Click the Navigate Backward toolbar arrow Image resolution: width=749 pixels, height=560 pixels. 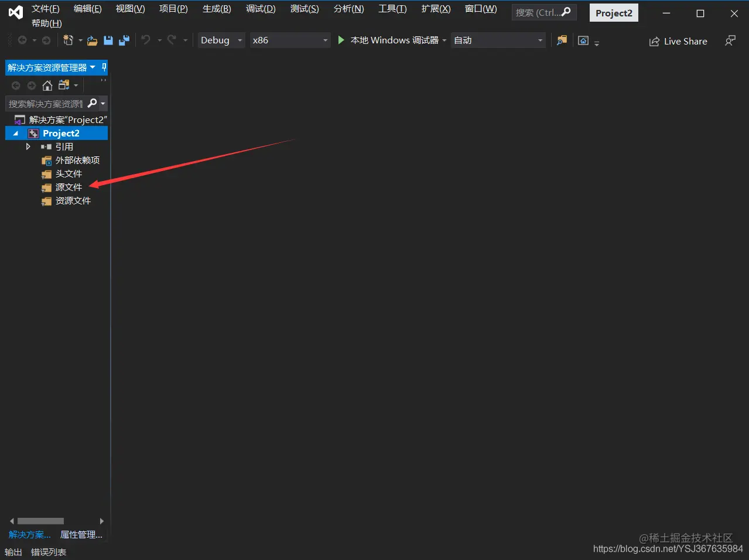coord(22,40)
